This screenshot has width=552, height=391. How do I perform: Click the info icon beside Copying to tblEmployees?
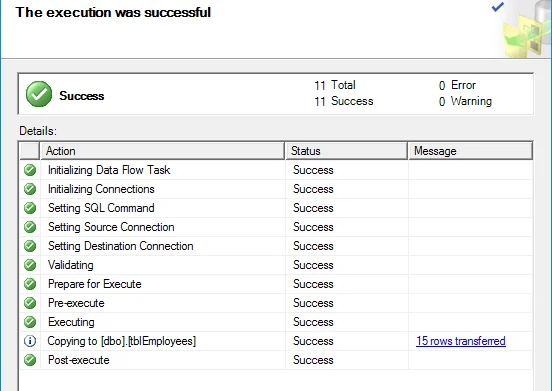(30, 341)
